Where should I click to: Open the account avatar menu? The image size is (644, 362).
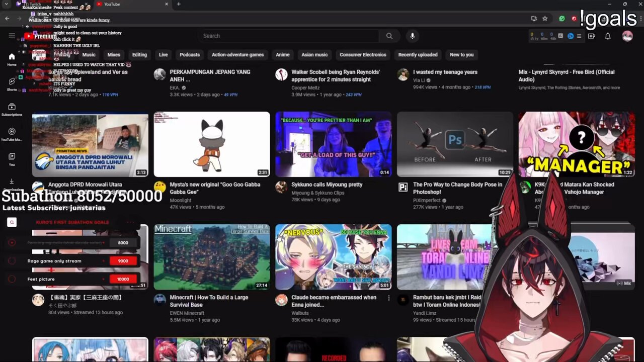[x=627, y=36]
